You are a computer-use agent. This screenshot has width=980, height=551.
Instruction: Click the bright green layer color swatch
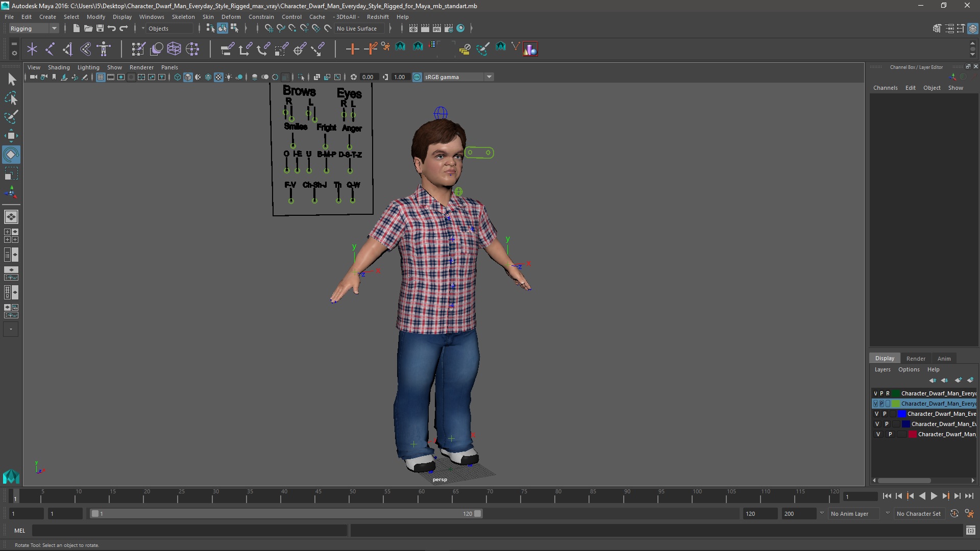coord(896,404)
